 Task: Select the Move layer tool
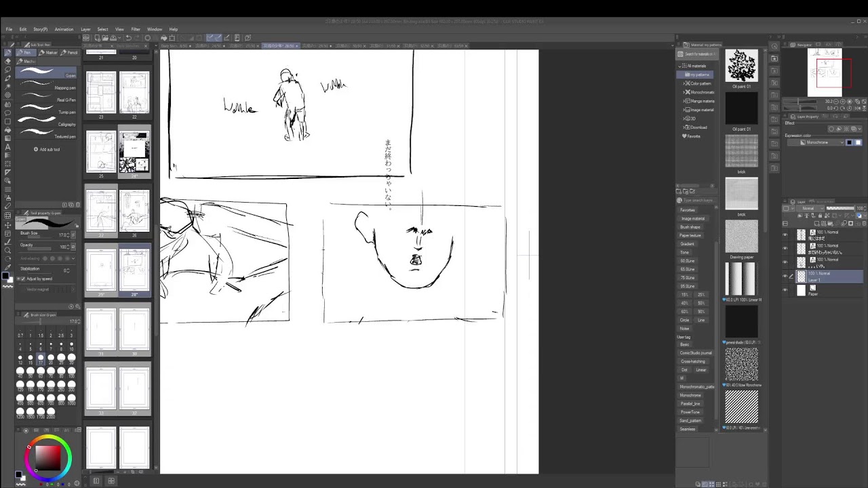[x=8, y=226]
